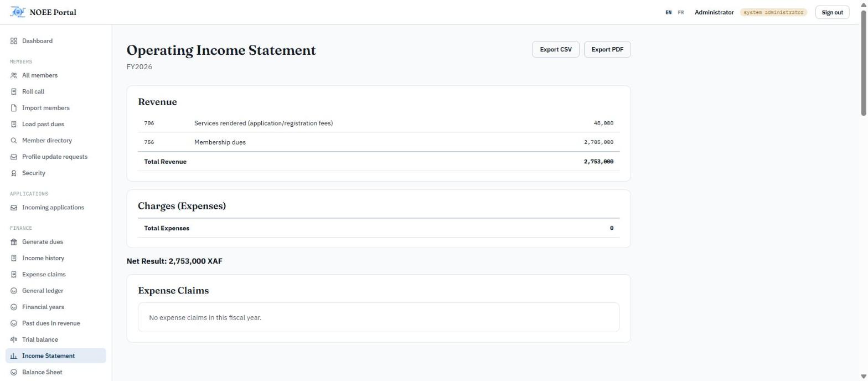Open Financial years page
This screenshot has height=381, width=868.
click(56, 307)
